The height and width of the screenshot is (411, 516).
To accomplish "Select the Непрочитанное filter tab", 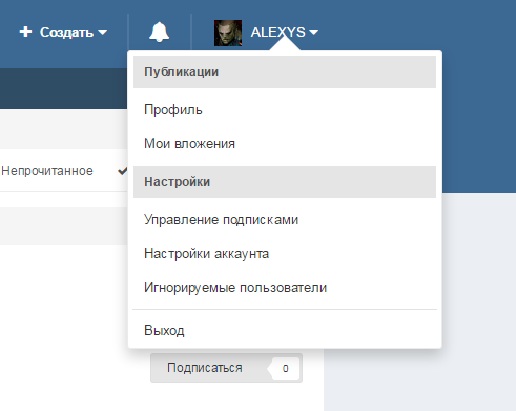I will tap(47, 171).
